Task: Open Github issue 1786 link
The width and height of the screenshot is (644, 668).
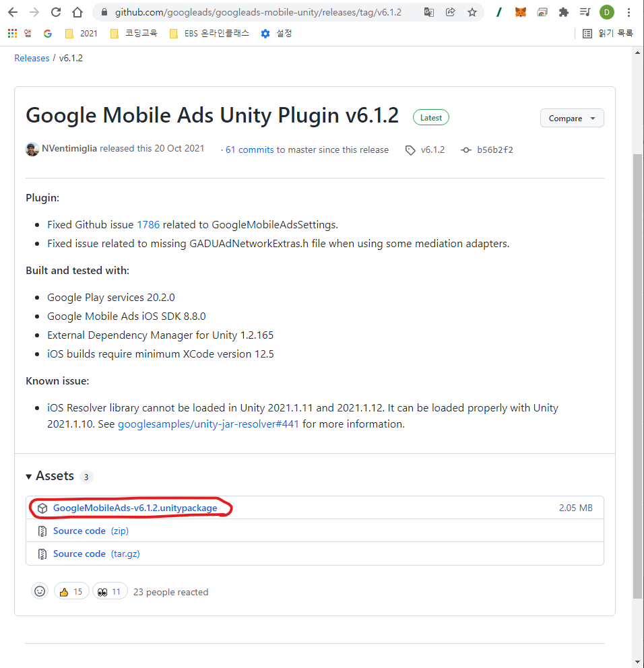Action: pos(148,224)
